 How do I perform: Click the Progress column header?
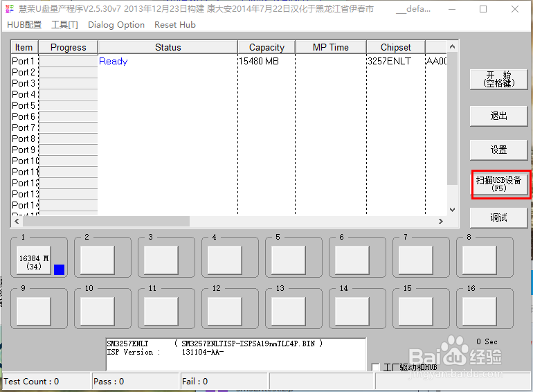68,47
